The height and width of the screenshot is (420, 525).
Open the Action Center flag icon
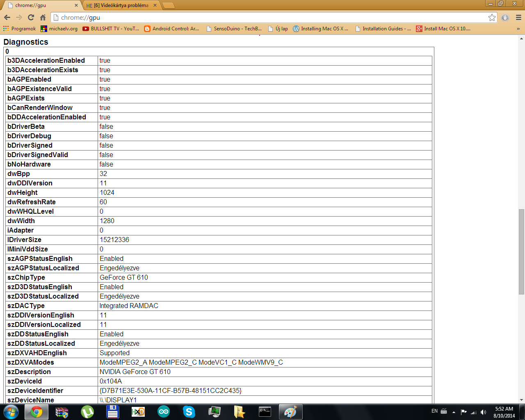click(x=464, y=412)
